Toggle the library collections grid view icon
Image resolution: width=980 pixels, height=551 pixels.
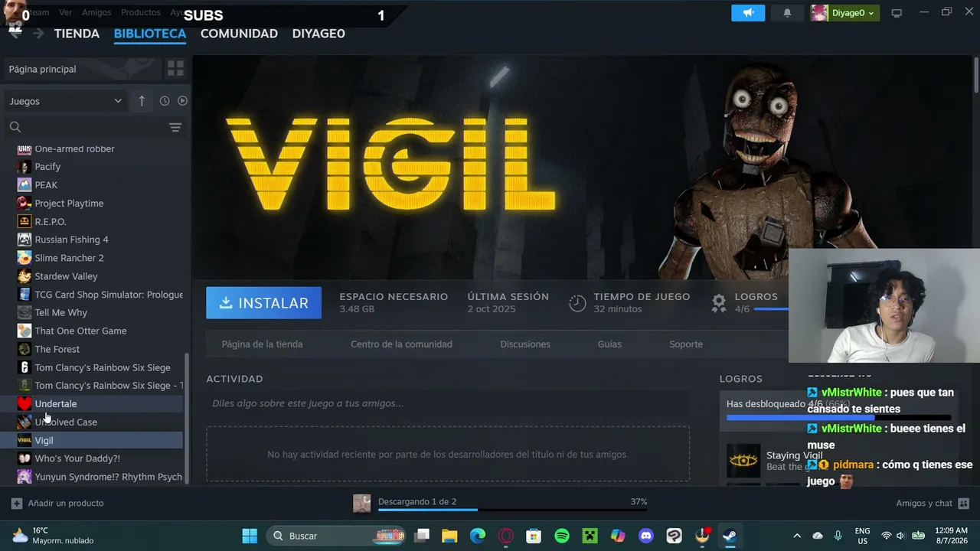click(175, 69)
